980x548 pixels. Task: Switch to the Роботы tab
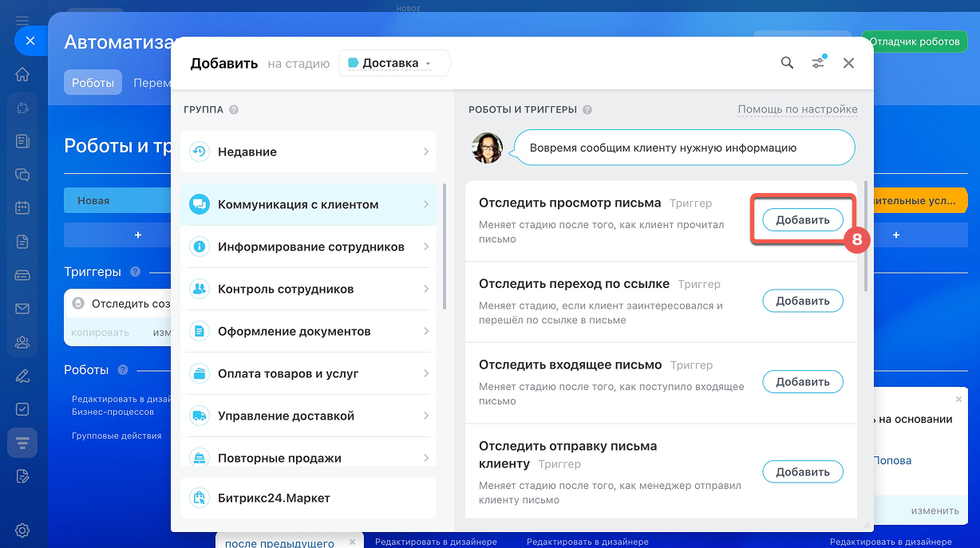pyautogui.click(x=93, y=82)
